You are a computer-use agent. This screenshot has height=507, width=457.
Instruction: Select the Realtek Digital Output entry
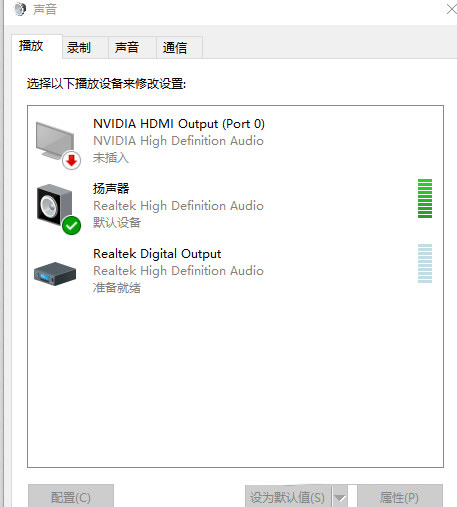point(235,270)
